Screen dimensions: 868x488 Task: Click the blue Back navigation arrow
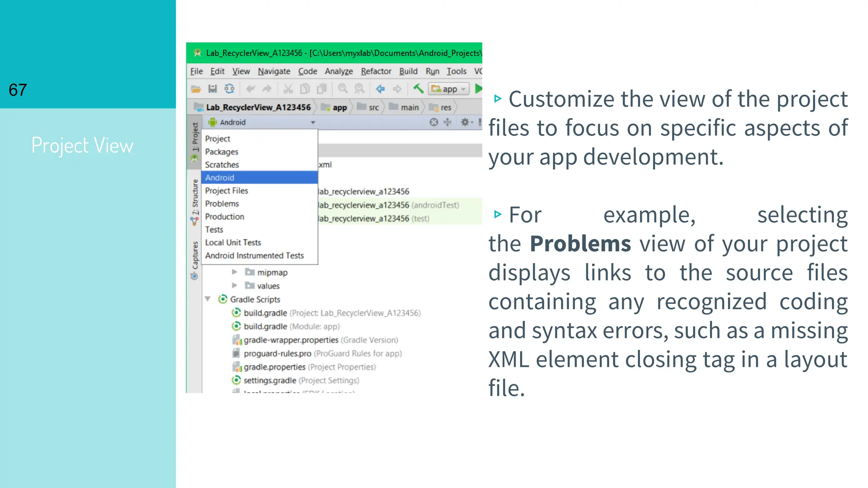(380, 89)
